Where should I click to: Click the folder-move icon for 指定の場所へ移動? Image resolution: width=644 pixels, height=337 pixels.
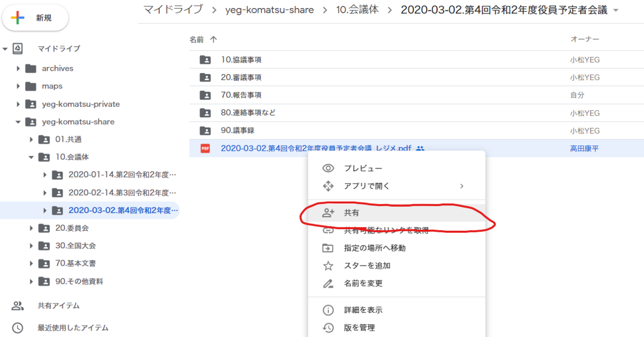point(328,248)
